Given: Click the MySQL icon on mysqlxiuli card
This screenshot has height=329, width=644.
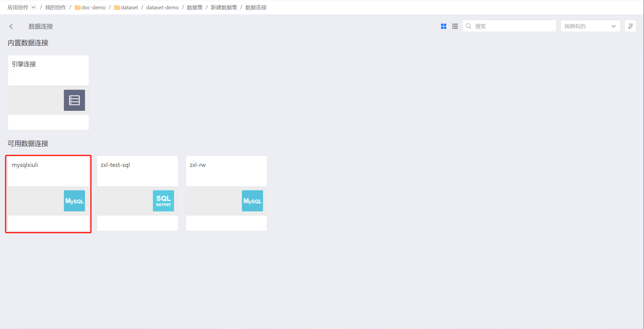Looking at the screenshot, I should point(74,201).
